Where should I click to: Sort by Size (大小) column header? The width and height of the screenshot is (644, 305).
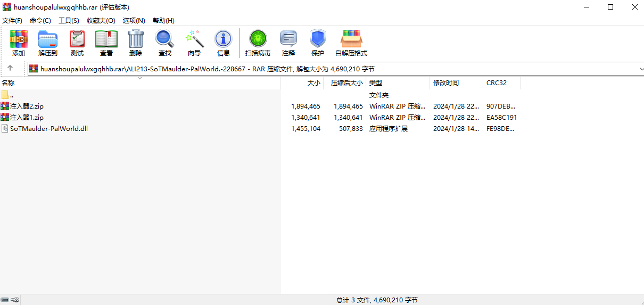click(x=302, y=83)
